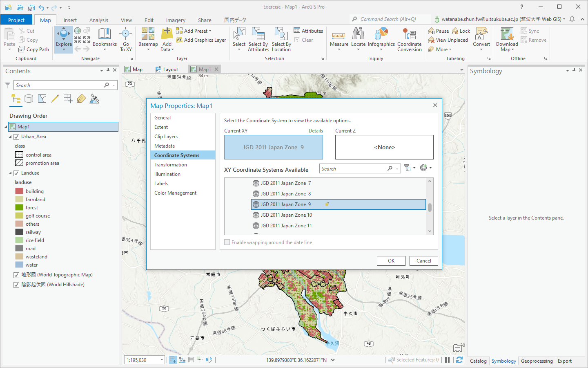Switch to the Catalog pane tab
This screenshot has height=368, width=588.
(478, 361)
